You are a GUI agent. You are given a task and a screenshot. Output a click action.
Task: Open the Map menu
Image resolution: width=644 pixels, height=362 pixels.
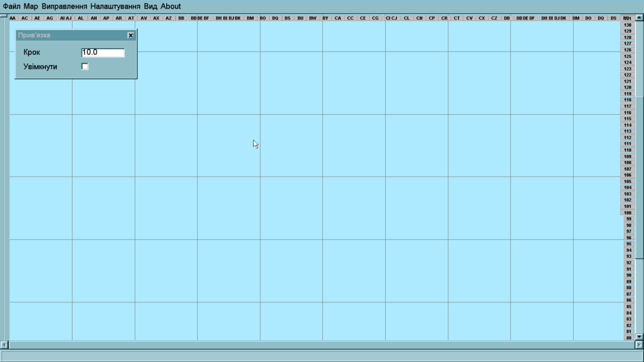[x=31, y=6]
